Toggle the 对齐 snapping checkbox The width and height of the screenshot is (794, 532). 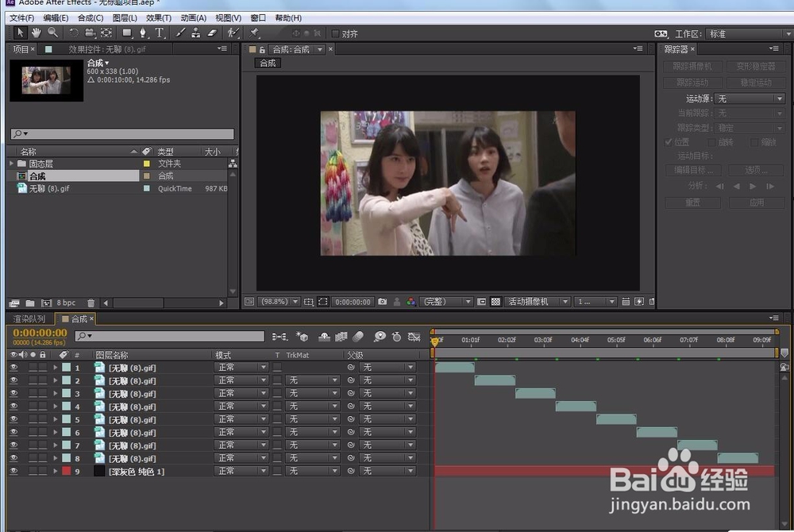335,33
